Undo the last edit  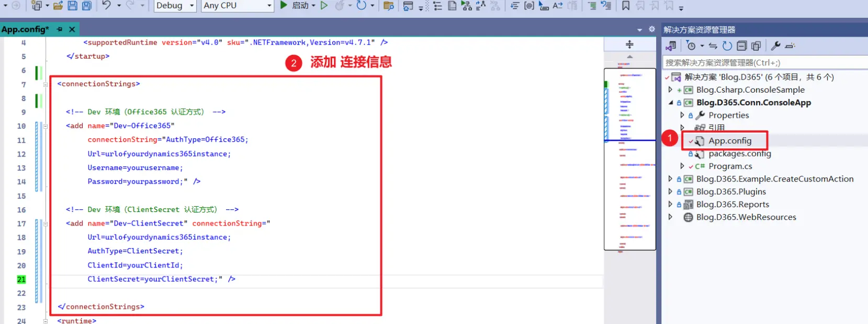pos(107,5)
